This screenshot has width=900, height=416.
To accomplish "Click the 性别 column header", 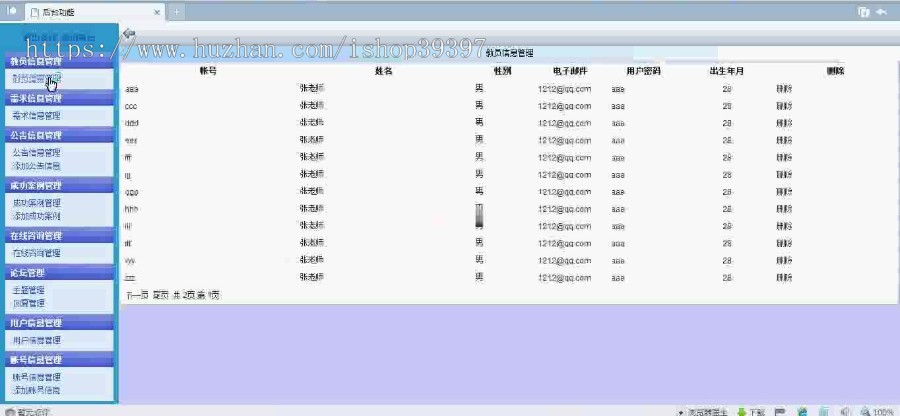I will (x=502, y=71).
